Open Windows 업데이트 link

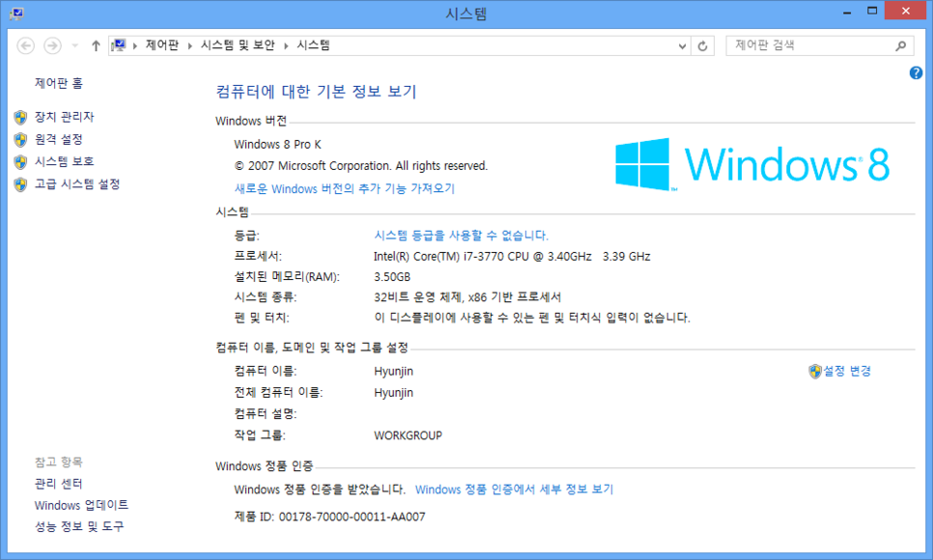tap(81, 505)
